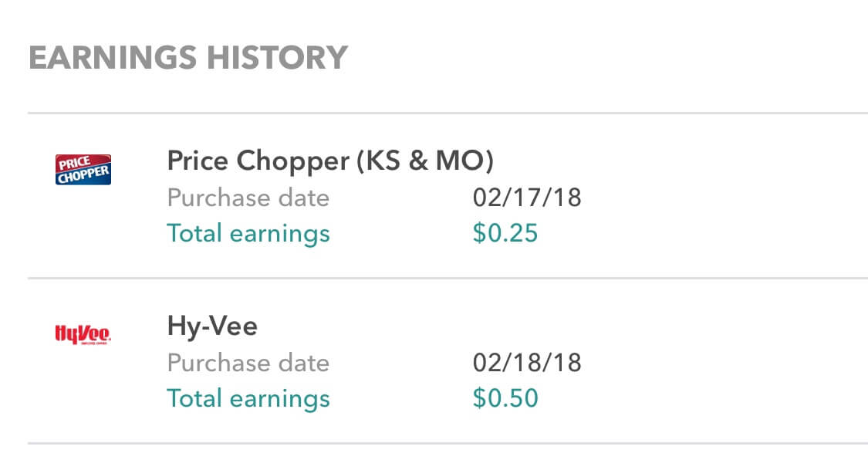Click the word EARNINGS in the heading
The width and height of the screenshot is (868, 460).
point(113,58)
